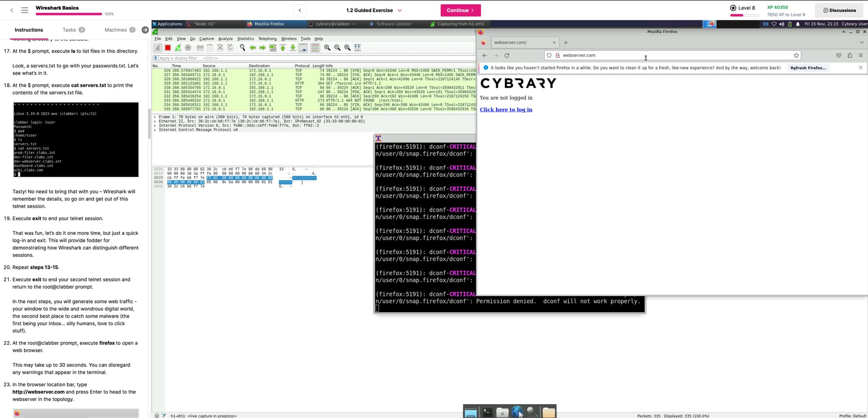Follow the 'Click here to log in' link
Image resolution: width=868 pixels, height=418 pixels.
[506, 109]
